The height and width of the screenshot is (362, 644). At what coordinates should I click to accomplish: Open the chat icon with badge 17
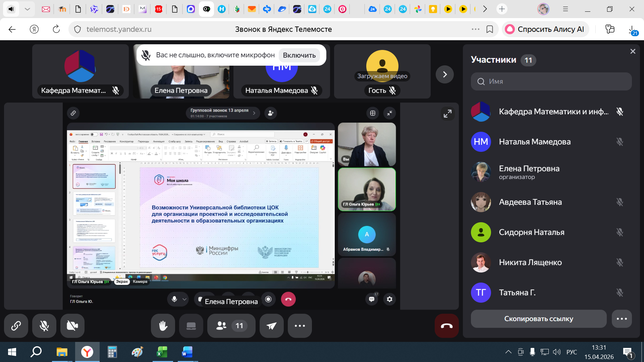coord(372,299)
